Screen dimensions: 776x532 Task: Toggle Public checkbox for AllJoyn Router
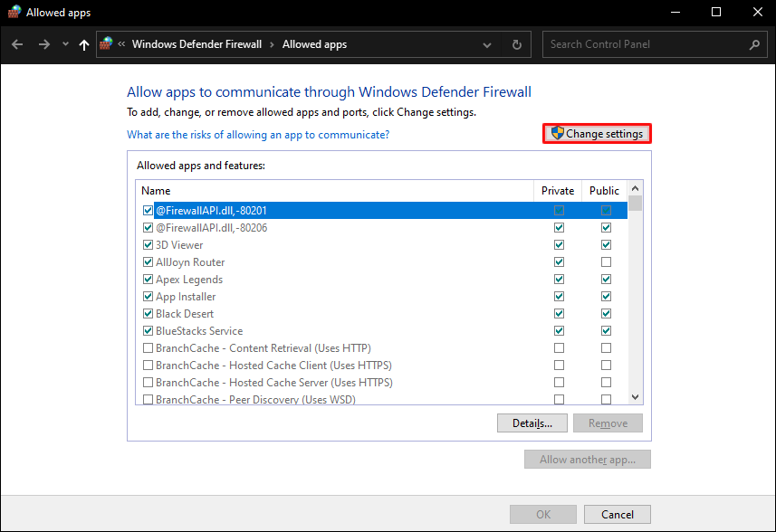[606, 262]
